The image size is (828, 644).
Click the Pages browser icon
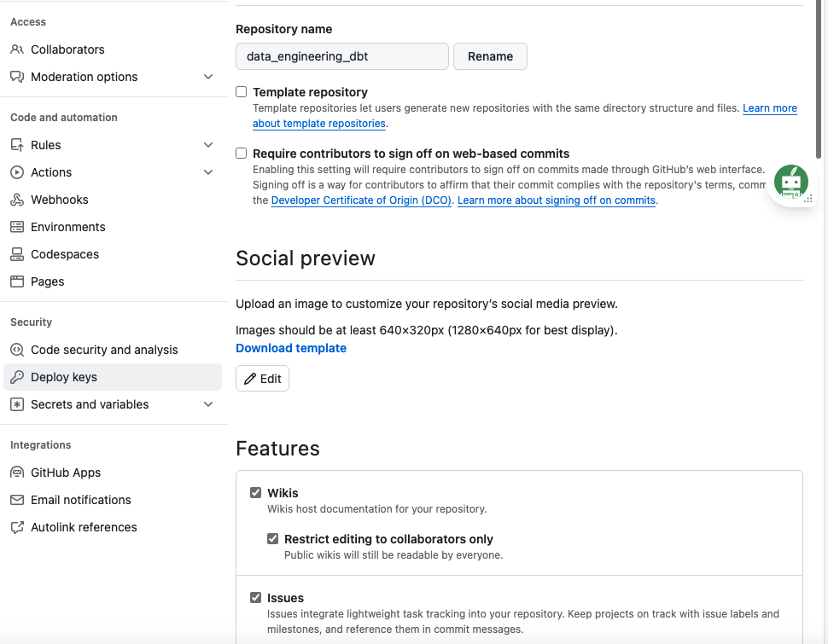pyautogui.click(x=17, y=281)
